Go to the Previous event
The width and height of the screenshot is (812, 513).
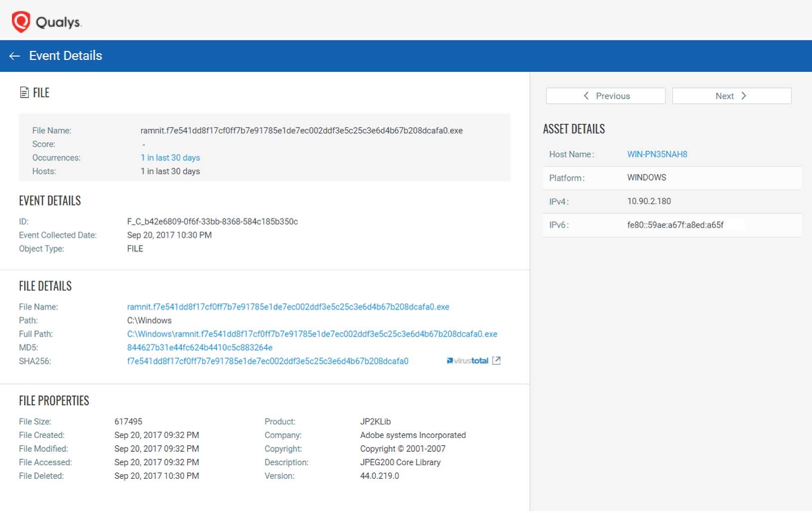point(605,96)
